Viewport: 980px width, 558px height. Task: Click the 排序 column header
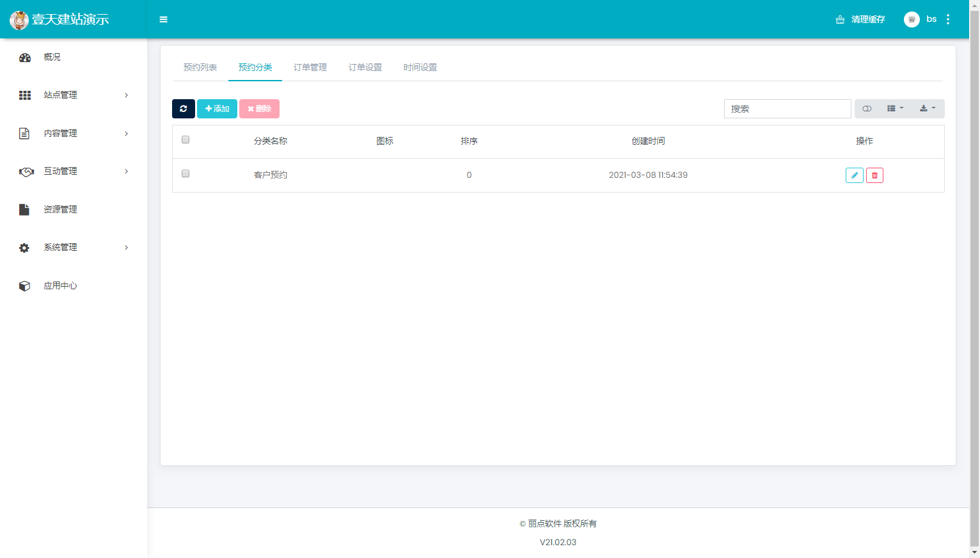click(x=469, y=141)
